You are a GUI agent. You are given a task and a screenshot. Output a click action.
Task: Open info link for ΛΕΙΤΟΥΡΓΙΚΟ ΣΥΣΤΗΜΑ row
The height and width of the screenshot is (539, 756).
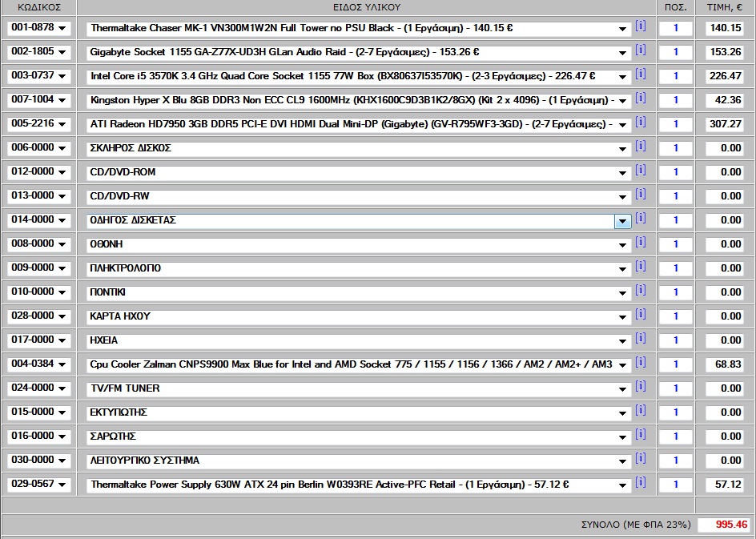641,458
